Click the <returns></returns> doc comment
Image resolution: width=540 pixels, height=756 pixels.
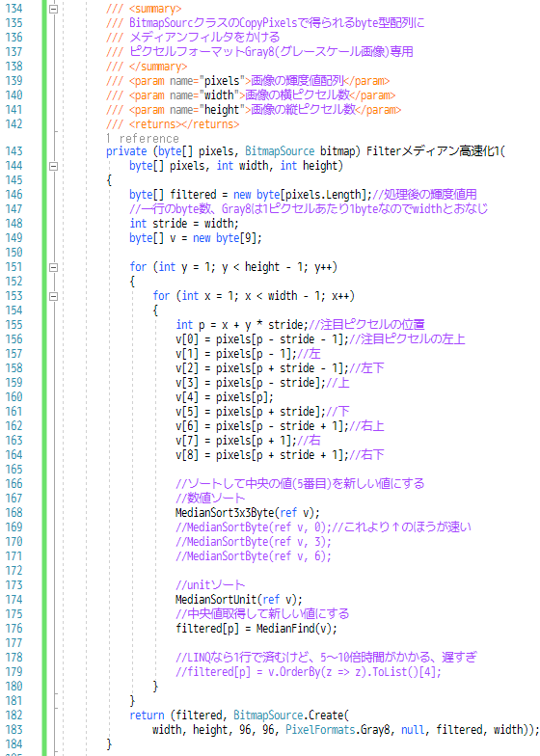pos(173,123)
